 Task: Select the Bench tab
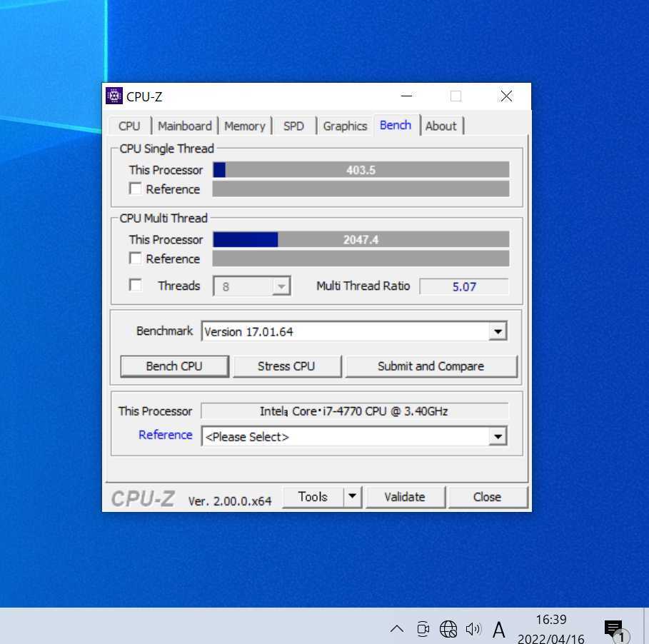(396, 125)
